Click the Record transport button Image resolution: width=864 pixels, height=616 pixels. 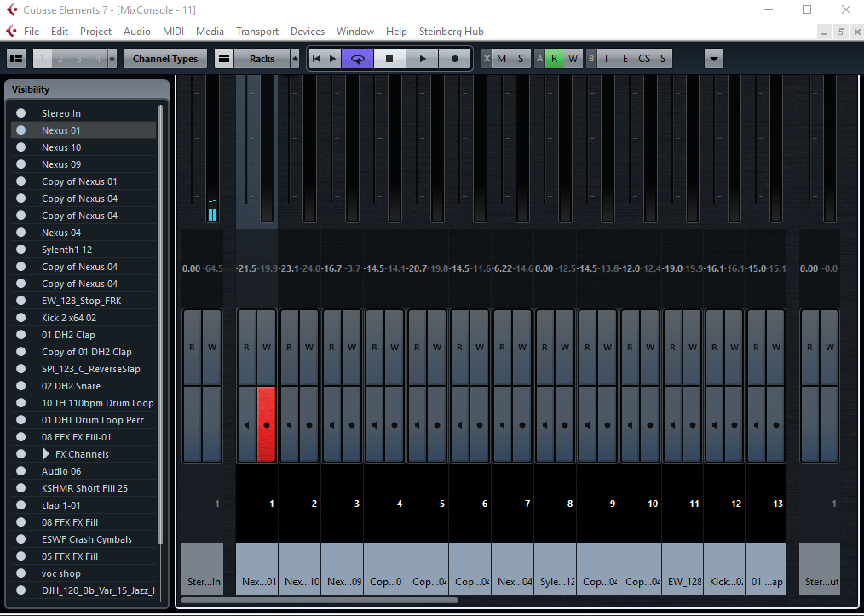[x=455, y=59]
